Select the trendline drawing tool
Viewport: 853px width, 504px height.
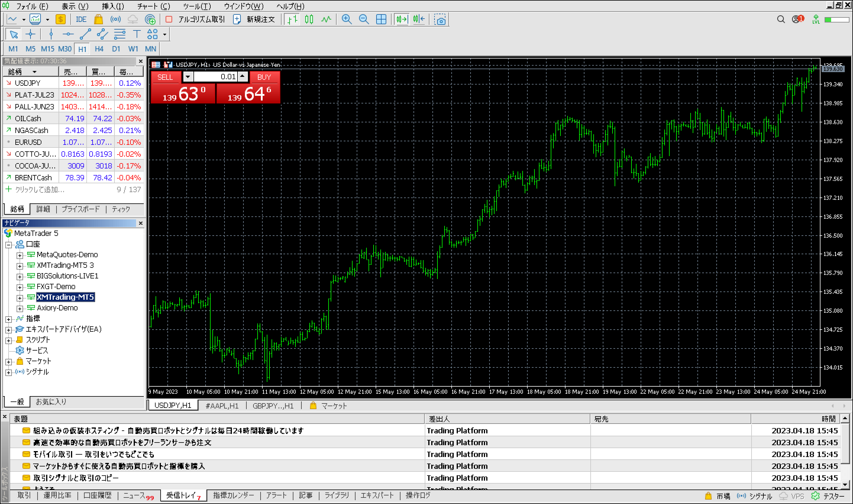[x=85, y=34]
